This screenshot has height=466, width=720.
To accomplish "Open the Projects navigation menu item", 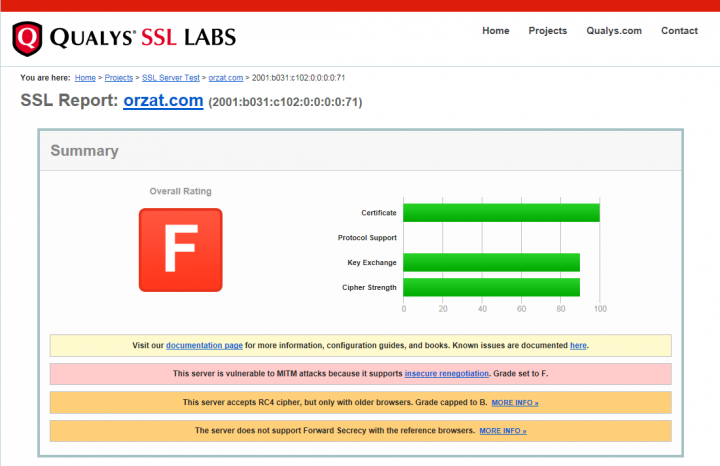I will pos(547,31).
